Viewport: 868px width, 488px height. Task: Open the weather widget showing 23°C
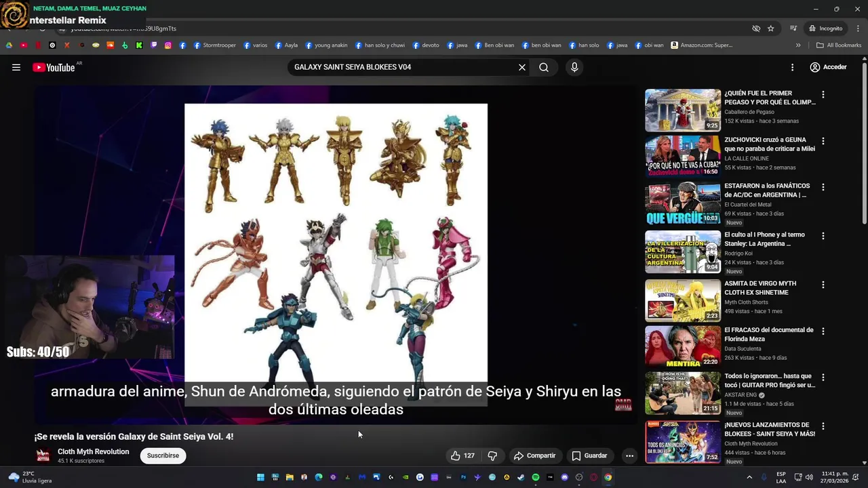click(x=29, y=477)
